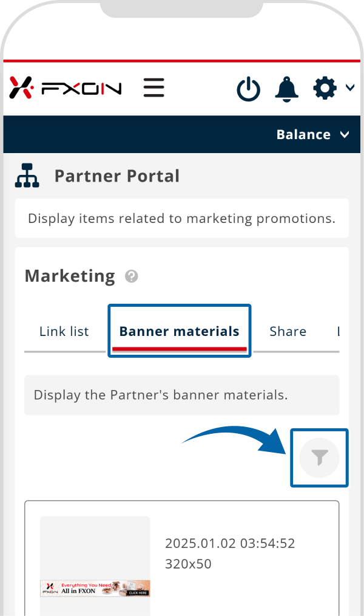The width and height of the screenshot is (364, 616).
Task: Switch to the Link list tab
Action: coord(64,332)
